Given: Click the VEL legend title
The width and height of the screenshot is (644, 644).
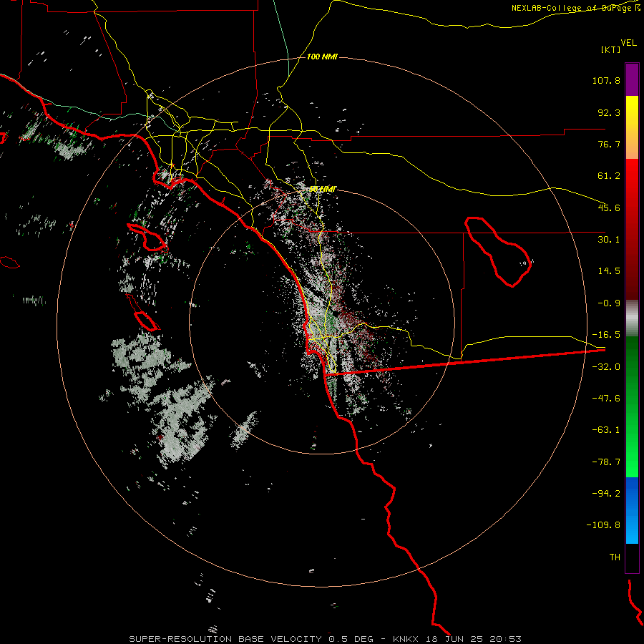Looking at the screenshot, I should 628,42.
